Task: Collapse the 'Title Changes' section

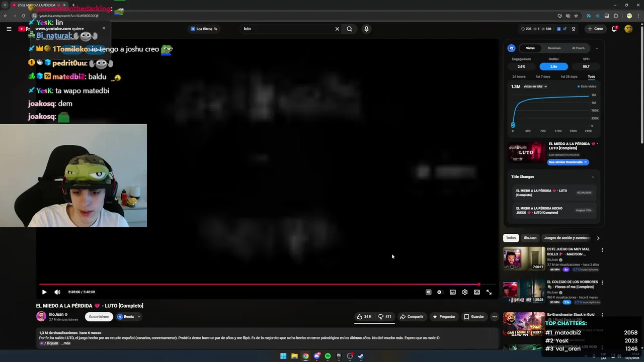Action: [x=593, y=177]
